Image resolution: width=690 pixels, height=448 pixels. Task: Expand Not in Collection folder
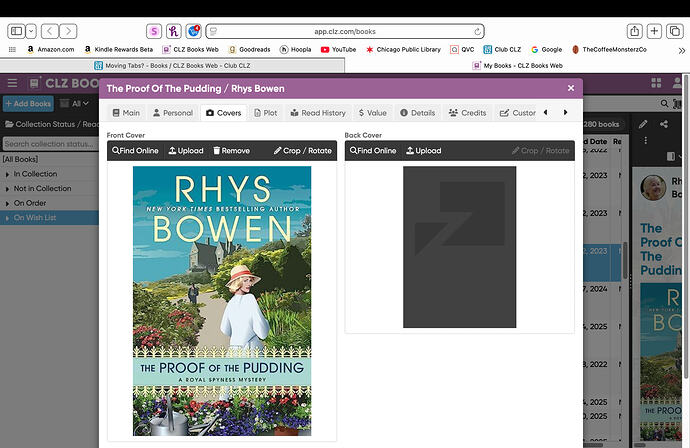7,189
